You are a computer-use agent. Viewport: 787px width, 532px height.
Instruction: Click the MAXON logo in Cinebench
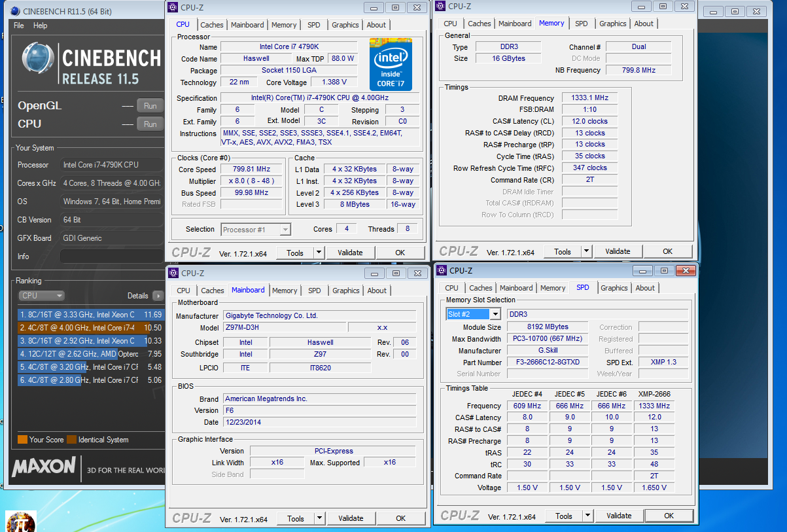(43, 467)
